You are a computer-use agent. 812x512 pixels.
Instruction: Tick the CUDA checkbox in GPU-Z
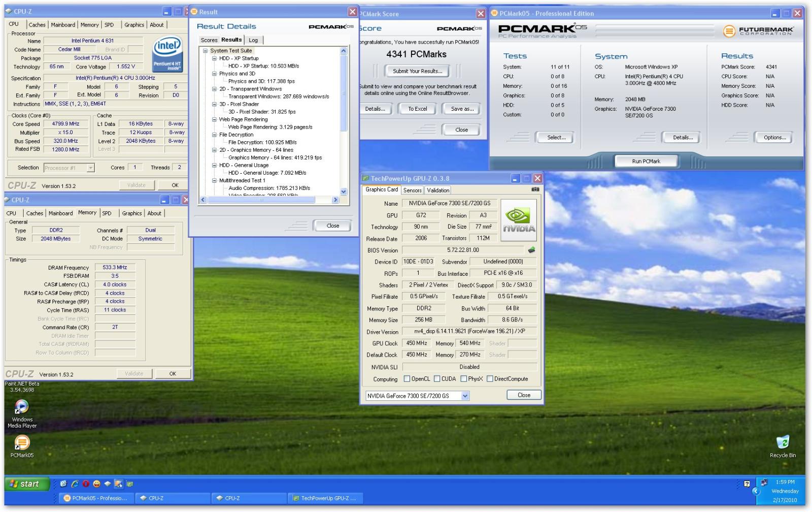(437, 379)
